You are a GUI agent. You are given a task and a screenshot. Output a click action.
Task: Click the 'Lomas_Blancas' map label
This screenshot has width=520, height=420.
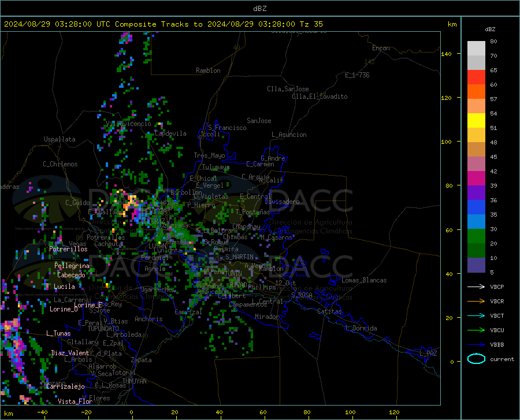[x=364, y=280]
